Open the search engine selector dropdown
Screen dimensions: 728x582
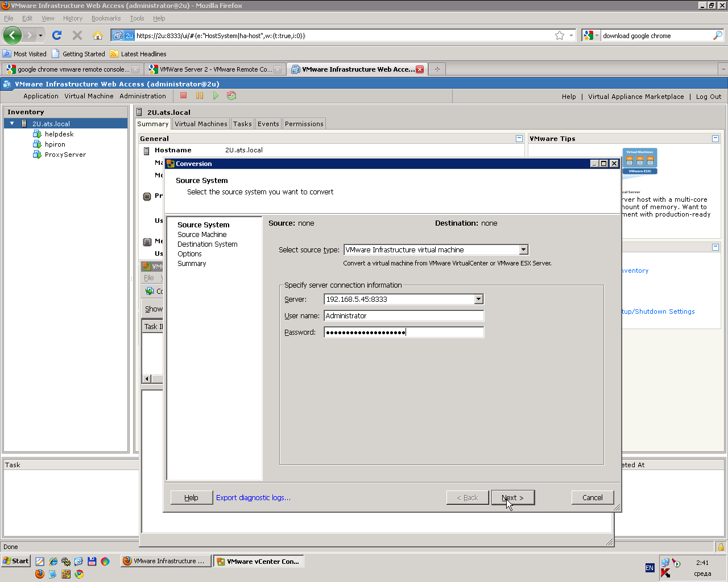point(597,35)
